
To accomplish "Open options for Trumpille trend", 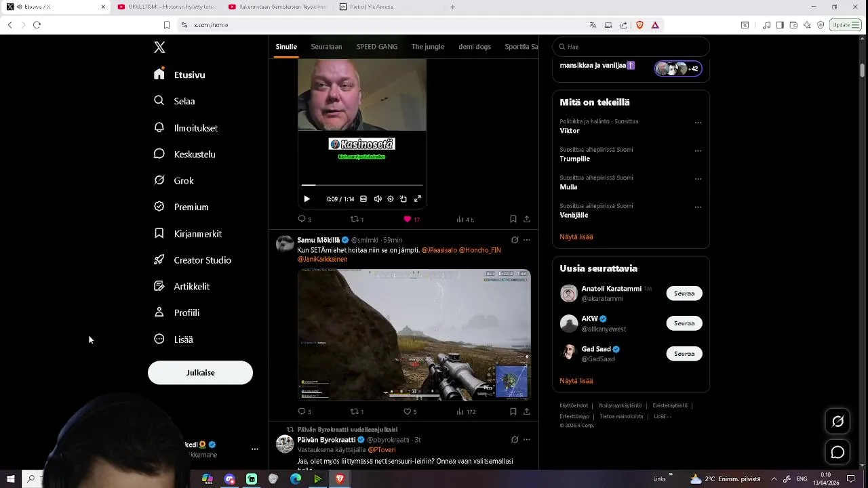I will (x=698, y=151).
